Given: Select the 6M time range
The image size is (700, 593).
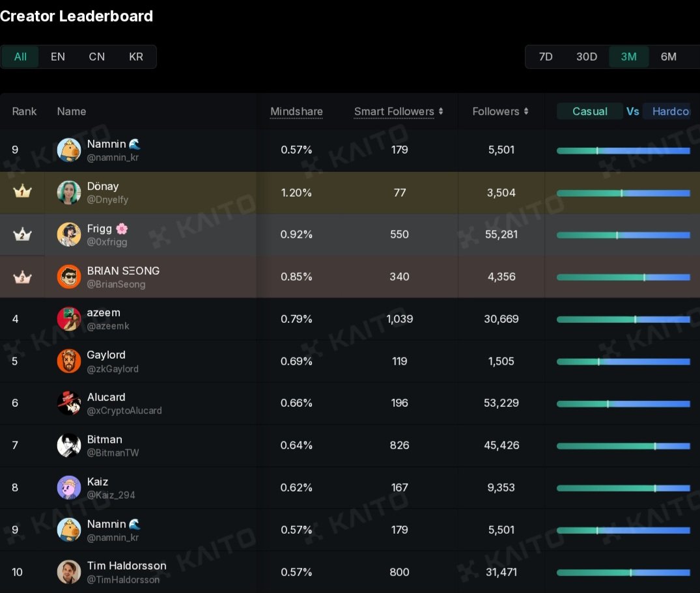Looking at the screenshot, I should tap(668, 57).
